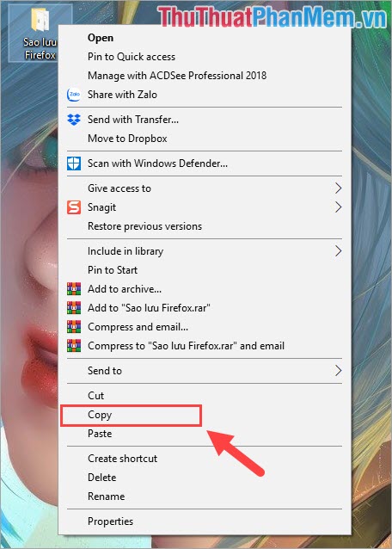Click WinRAR icon beside Compress to rar and email
Screen dimensions: 392x549
click(74, 346)
